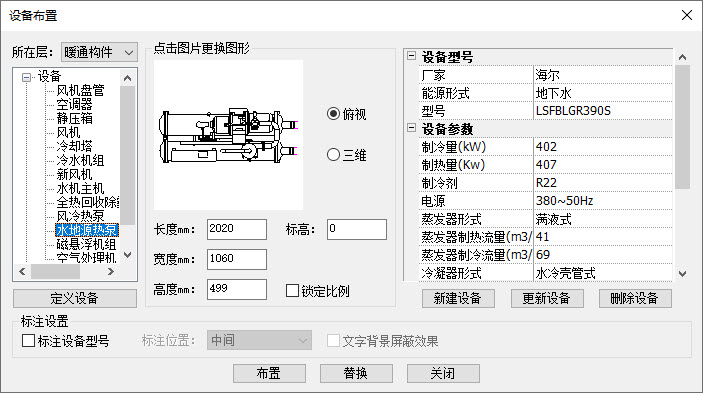
Task: Click the 冷凝器形式 value 水冷壳管式
Action: click(x=603, y=273)
